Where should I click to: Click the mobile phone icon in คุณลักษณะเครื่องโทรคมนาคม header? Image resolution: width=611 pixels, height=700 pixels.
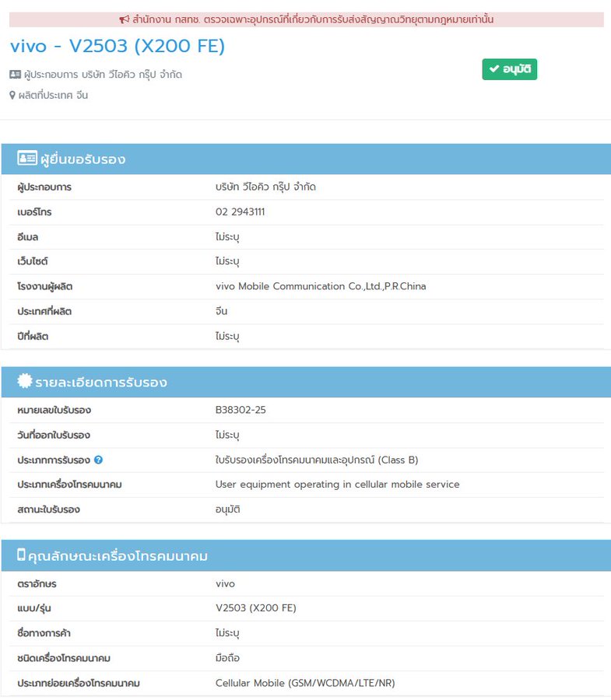coord(21,555)
